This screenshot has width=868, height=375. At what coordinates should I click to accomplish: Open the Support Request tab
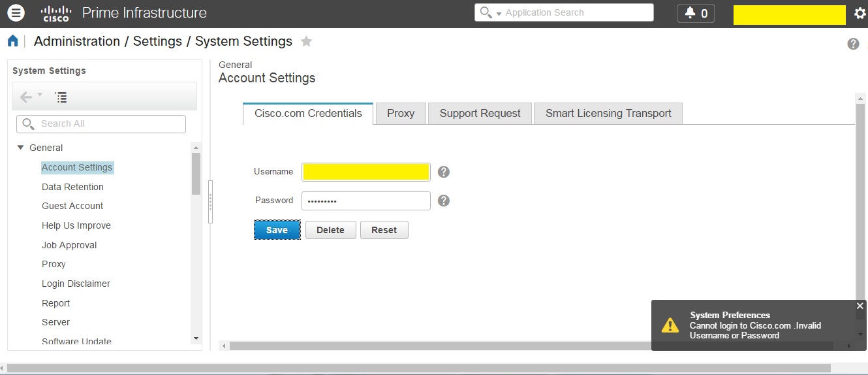click(480, 113)
